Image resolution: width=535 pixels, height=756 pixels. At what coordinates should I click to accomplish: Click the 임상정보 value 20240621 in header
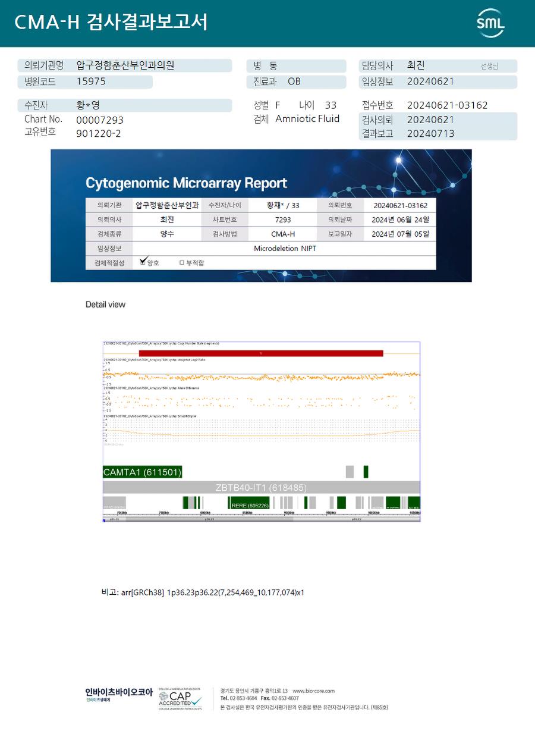(431, 81)
